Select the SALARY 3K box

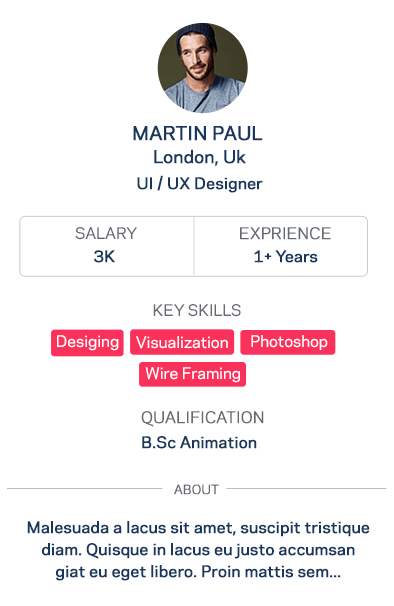tap(107, 246)
